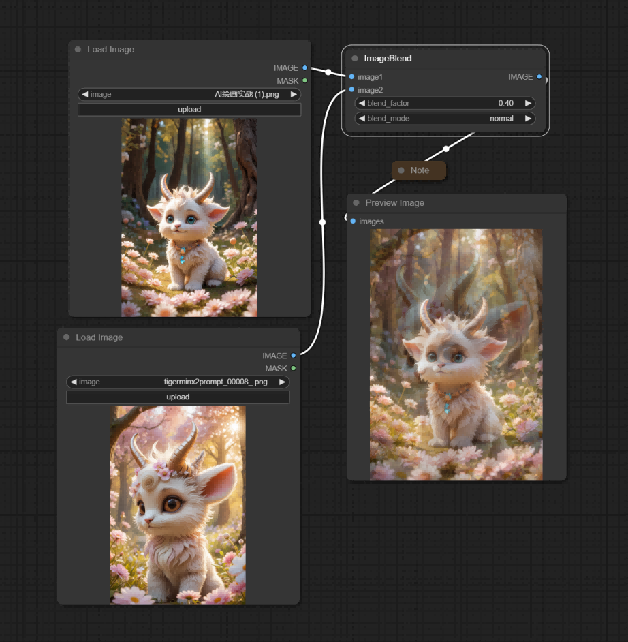Click upload button in bottom Load Image

coord(178,397)
